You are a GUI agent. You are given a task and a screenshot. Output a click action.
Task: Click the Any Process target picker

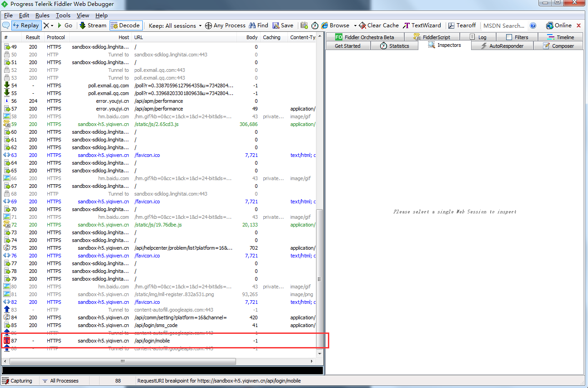225,25
